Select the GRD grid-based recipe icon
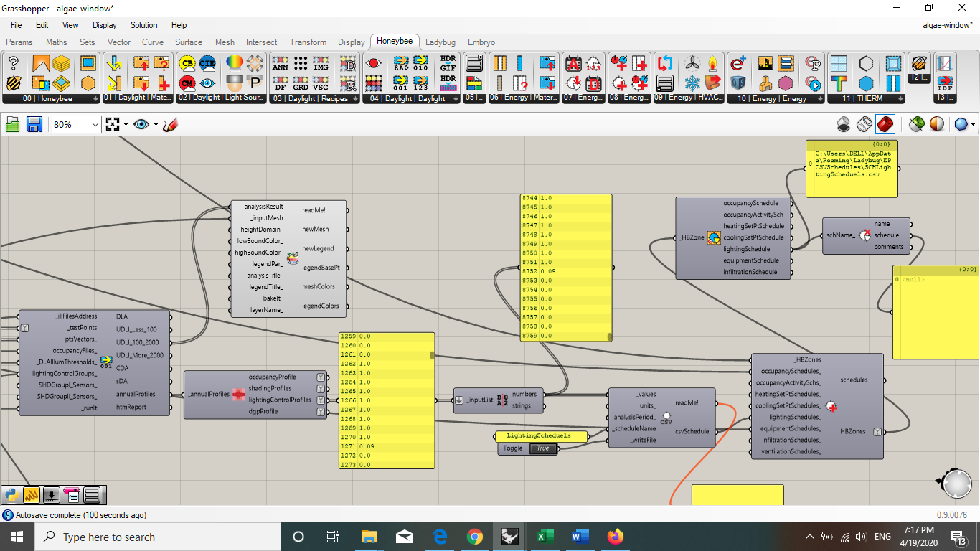This screenshot has height=551, width=980. tap(301, 83)
